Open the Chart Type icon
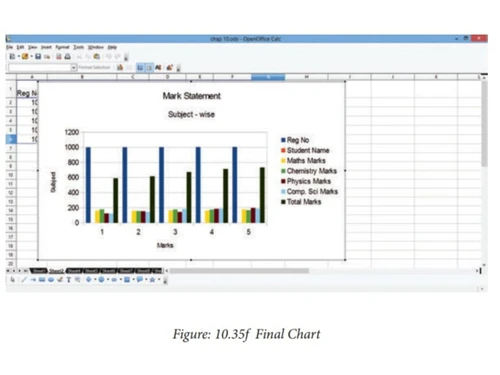 coord(120,68)
